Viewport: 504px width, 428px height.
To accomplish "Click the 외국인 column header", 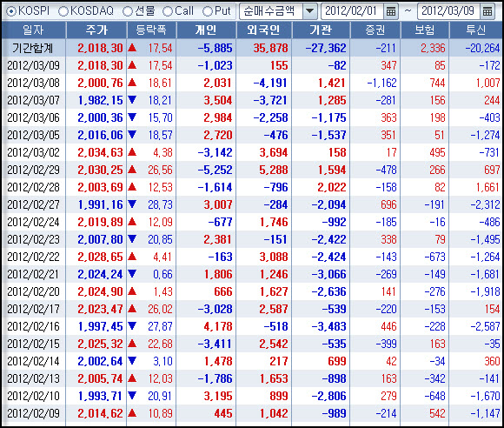I will point(264,30).
